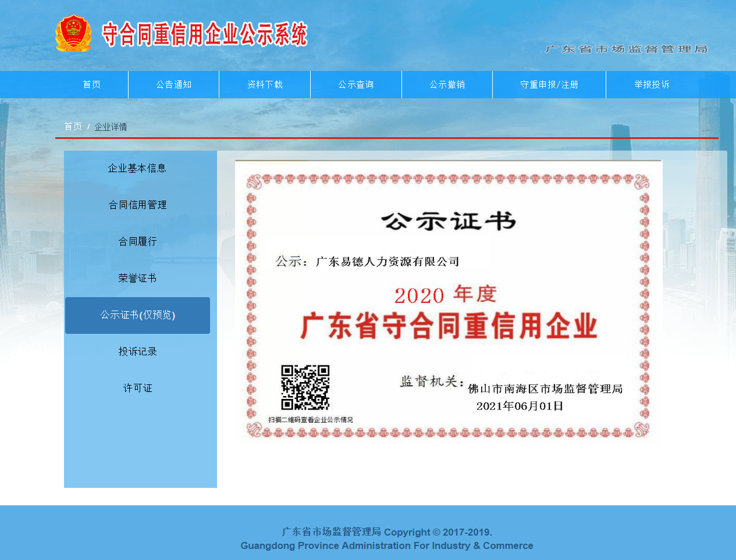Viewport: 736px width, 560px height.
Task: Click the red 2020 年度 text
Action: point(445,295)
